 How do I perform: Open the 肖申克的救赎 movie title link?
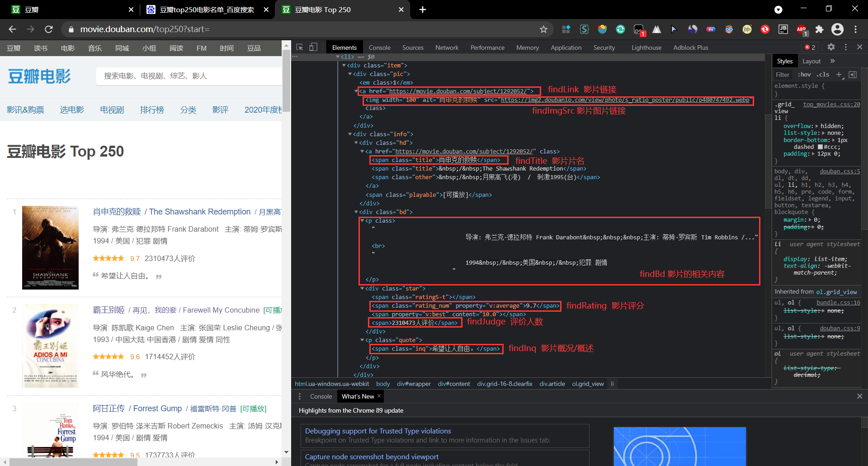[x=117, y=212]
